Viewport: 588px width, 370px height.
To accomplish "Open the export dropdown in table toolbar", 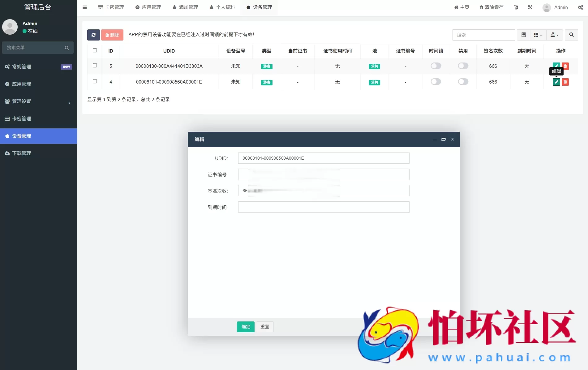I will click(x=555, y=35).
